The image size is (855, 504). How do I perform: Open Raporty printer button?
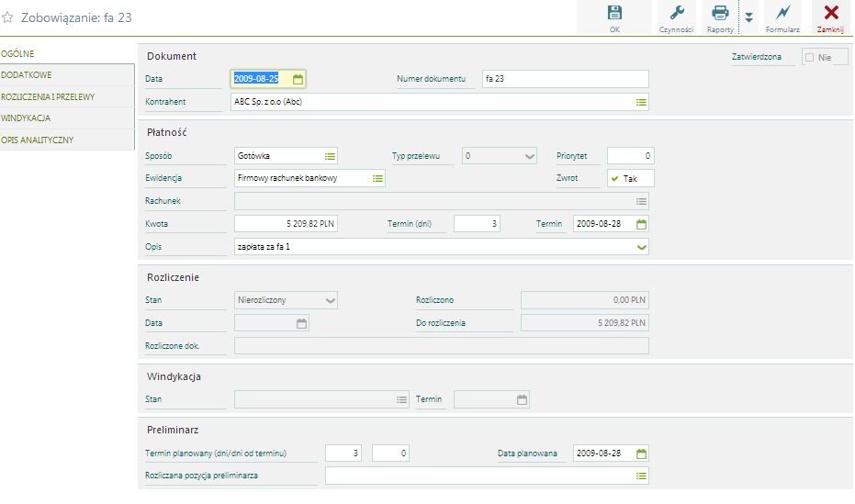720,18
